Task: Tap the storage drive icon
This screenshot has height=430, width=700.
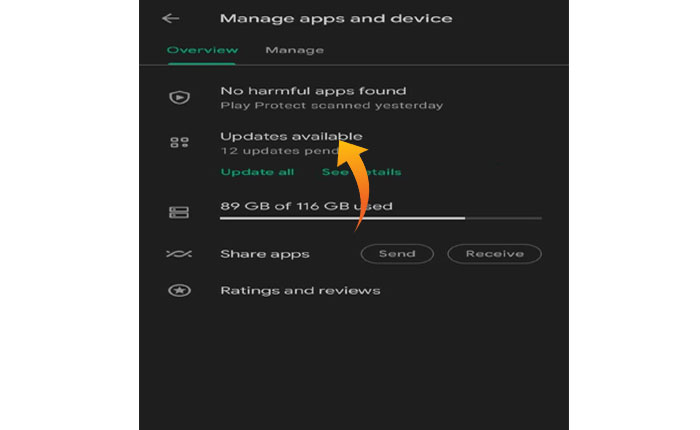Action: pos(179,212)
